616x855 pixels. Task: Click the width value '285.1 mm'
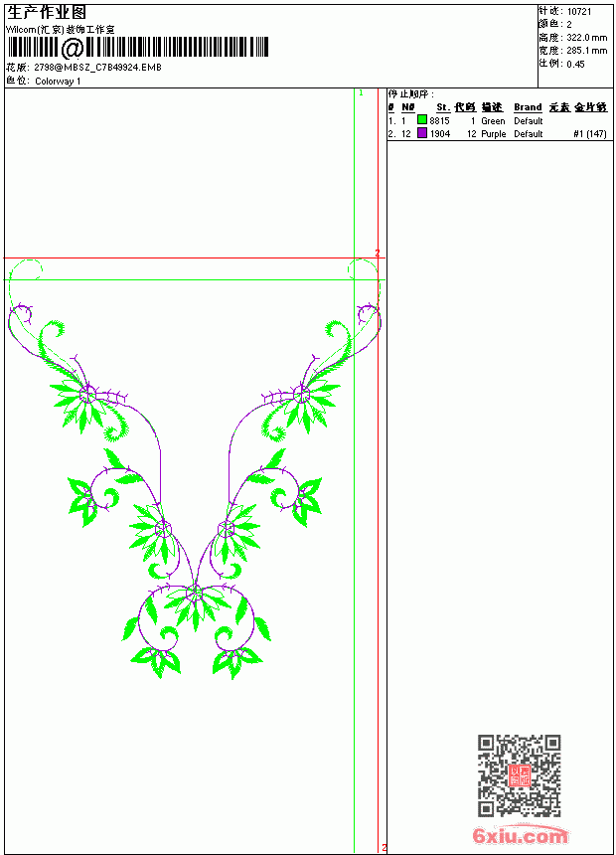tap(586, 51)
